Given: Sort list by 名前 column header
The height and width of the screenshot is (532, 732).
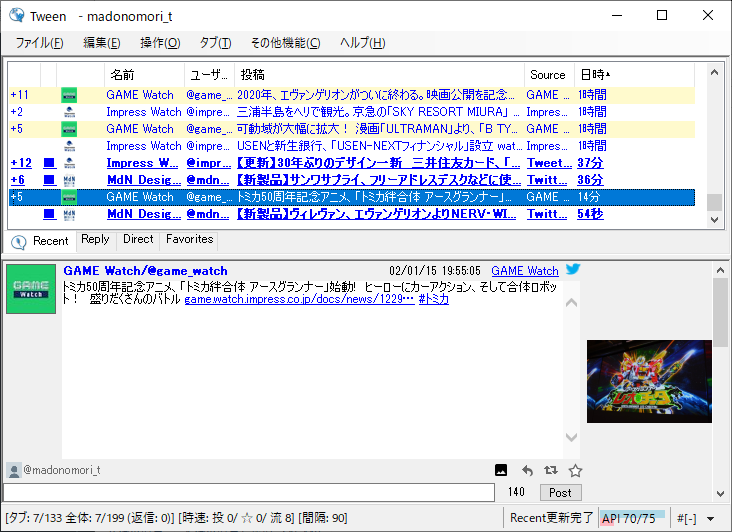Looking at the screenshot, I should tap(144, 75).
